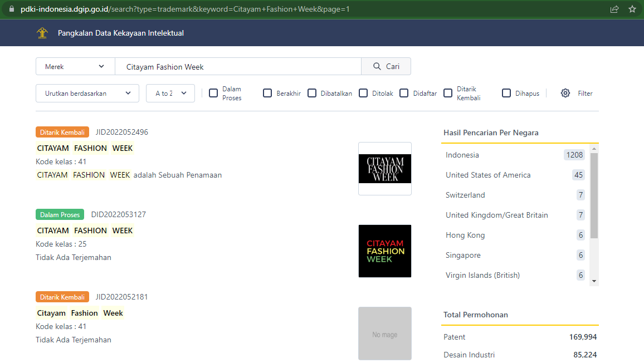This screenshot has height=363, width=644.
Task: Click Hasil Pencarian Per Negara heading
Action: (491, 133)
